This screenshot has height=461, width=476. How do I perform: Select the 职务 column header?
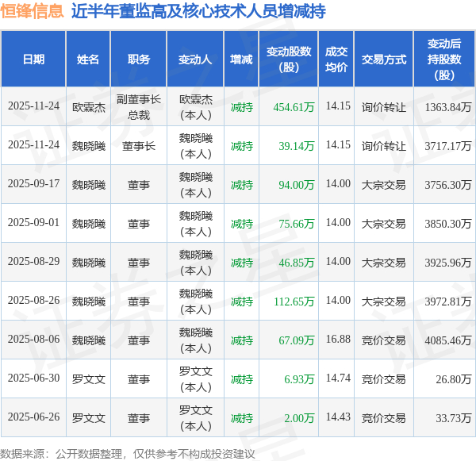pos(139,60)
